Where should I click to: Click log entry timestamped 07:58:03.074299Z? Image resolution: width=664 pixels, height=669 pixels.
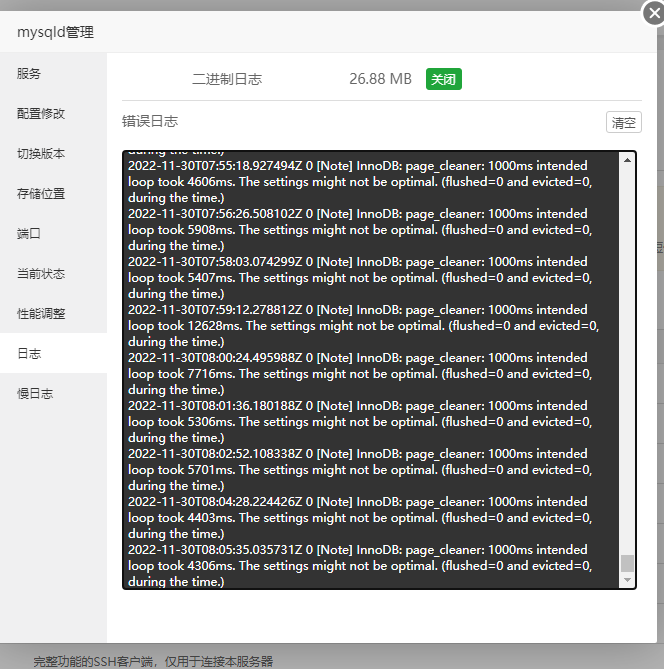[x=360, y=278]
